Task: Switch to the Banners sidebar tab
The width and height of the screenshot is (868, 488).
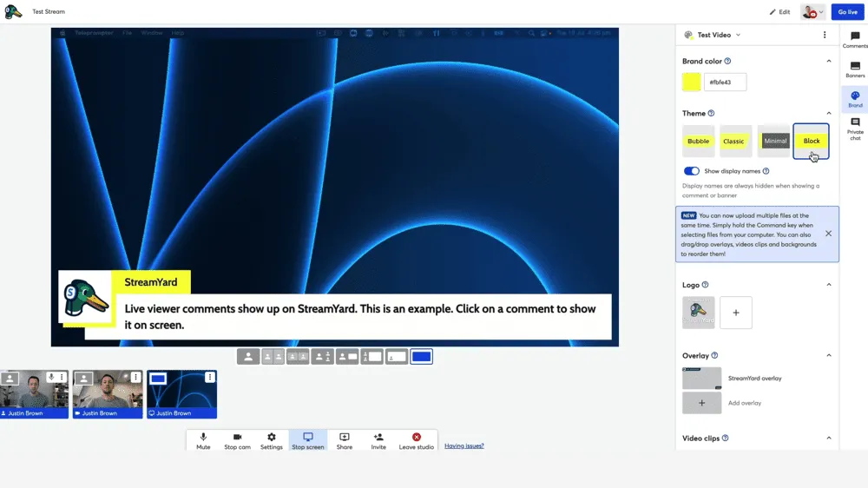Action: coord(855,69)
